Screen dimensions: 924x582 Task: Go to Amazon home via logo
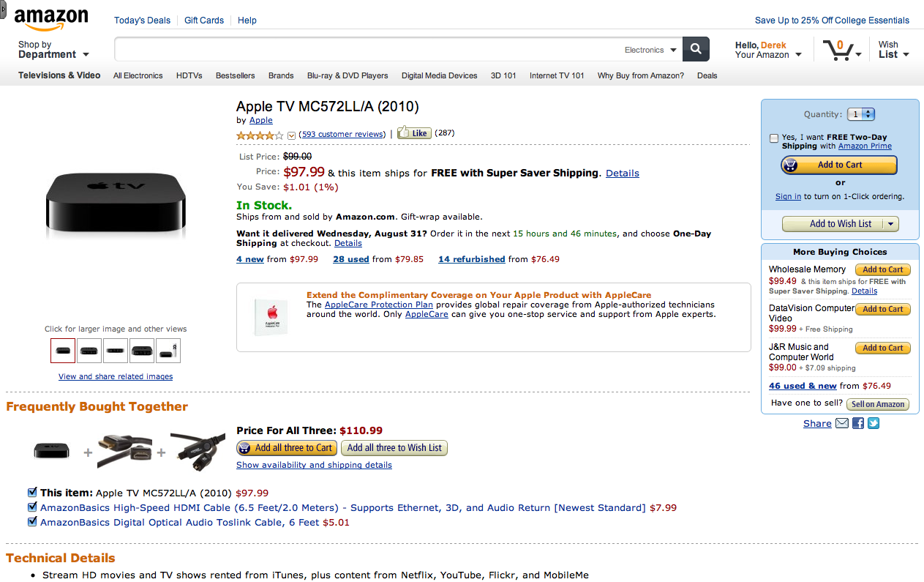51,20
